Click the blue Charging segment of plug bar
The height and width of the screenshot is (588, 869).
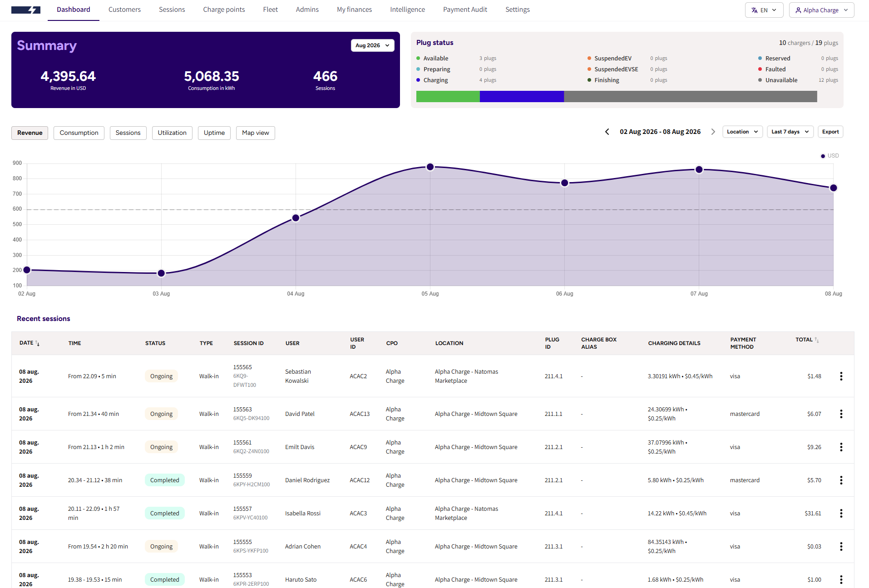(522, 96)
